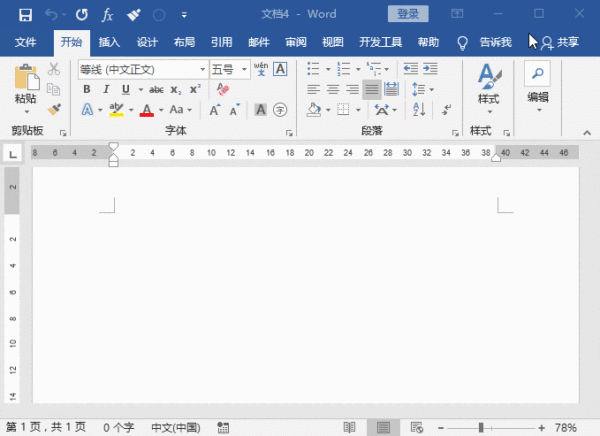The width and height of the screenshot is (600, 436).
Task: Click the grow font size icon
Action: click(215, 110)
